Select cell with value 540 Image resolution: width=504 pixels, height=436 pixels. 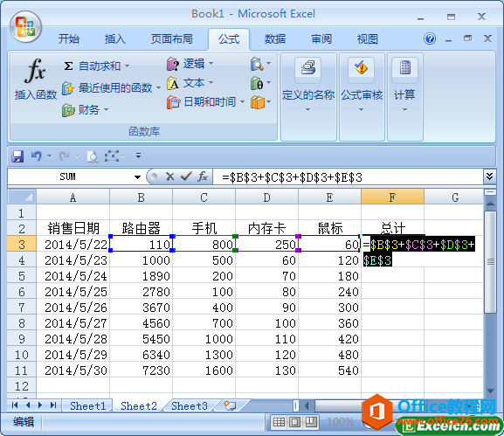click(330, 370)
